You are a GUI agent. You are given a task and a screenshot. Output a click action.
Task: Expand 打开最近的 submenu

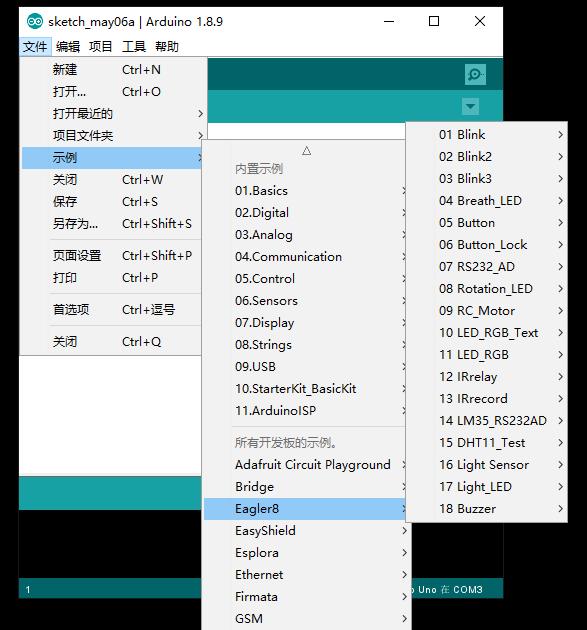(x=111, y=114)
